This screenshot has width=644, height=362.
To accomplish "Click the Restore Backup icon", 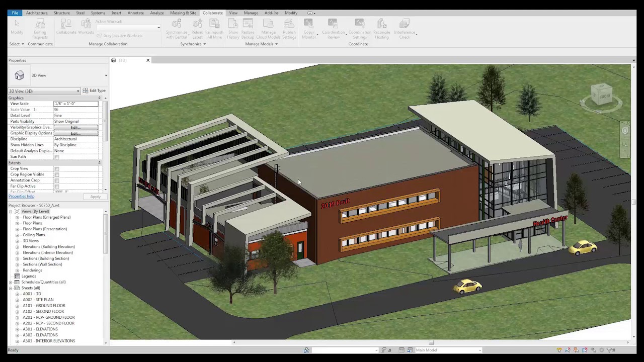I will coord(248,24).
